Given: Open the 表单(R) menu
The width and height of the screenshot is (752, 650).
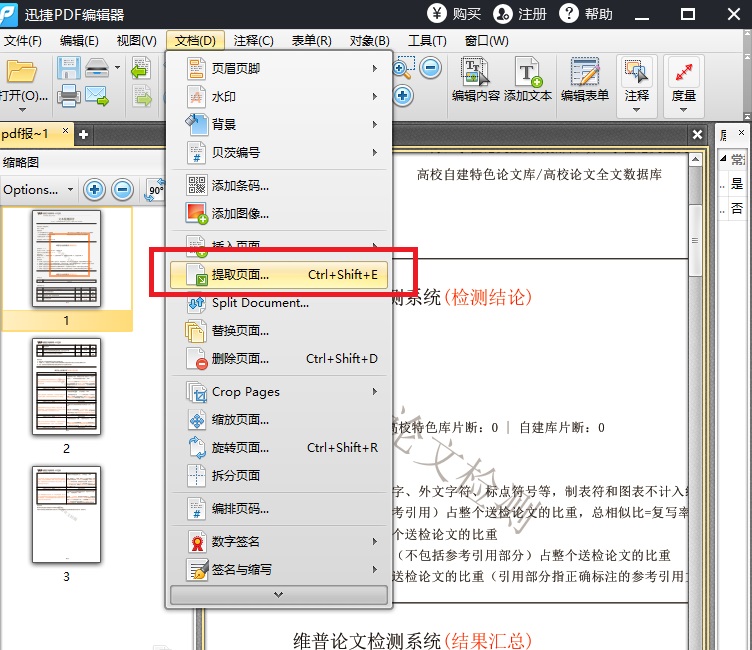Looking at the screenshot, I should point(312,41).
